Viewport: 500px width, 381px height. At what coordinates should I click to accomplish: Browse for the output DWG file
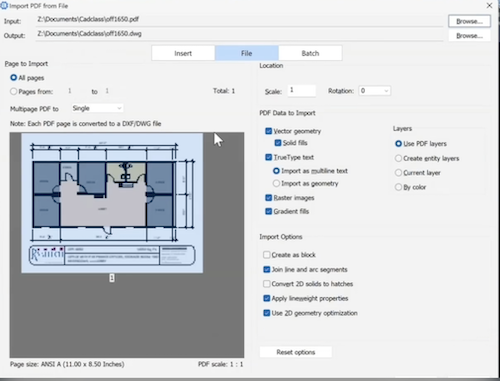pos(469,36)
